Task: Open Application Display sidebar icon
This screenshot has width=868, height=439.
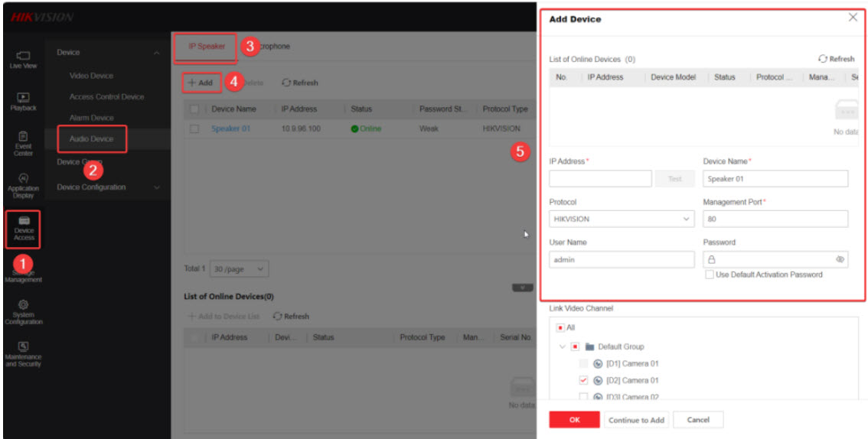Action: click(23, 184)
